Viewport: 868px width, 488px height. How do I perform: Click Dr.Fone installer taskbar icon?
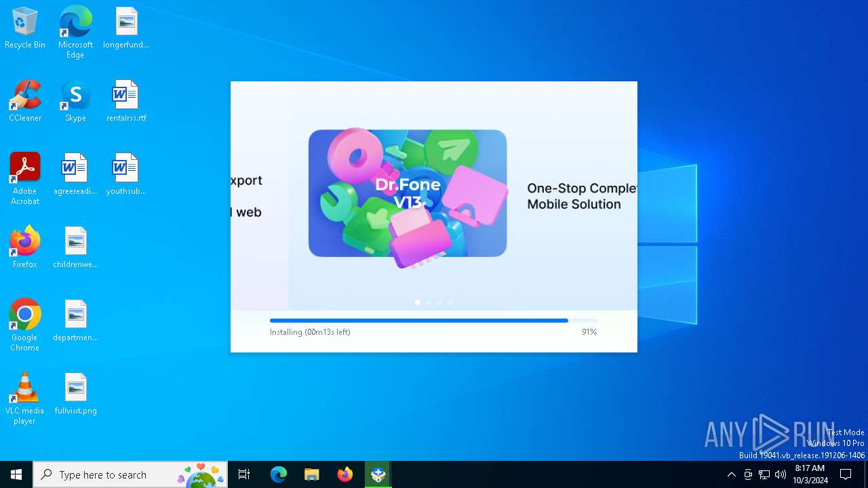click(378, 474)
